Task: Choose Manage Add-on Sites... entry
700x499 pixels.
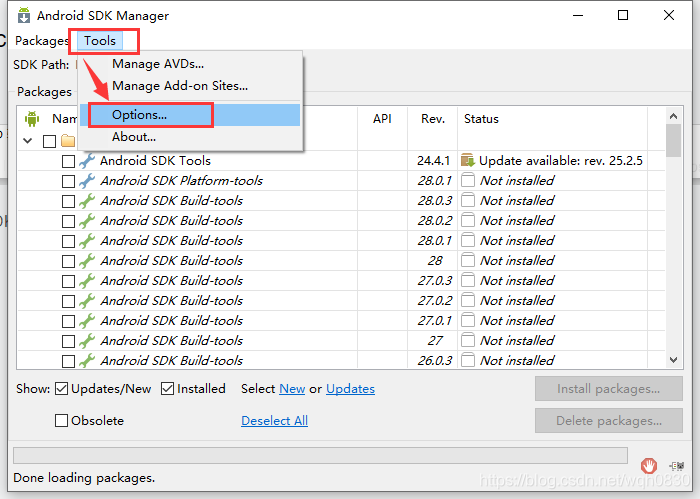Action: coord(180,86)
